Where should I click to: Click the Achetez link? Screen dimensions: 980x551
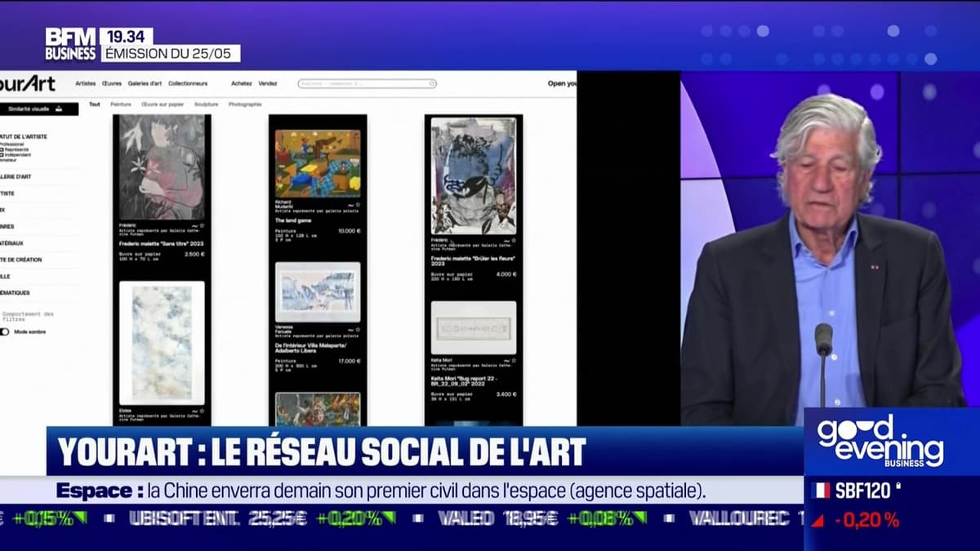(x=242, y=83)
